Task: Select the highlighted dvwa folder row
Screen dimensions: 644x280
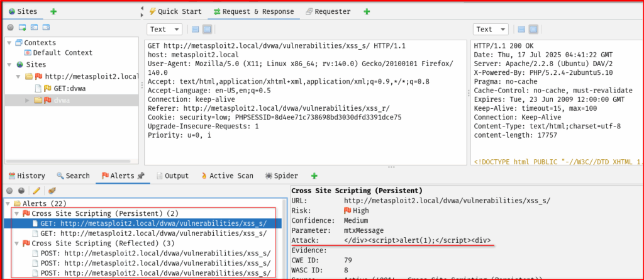Action: pyautogui.click(x=72, y=100)
